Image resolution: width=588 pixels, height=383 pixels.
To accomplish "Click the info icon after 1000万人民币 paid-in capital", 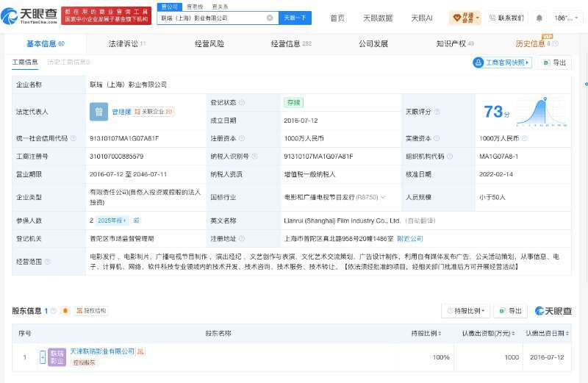I will click(x=525, y=138).
